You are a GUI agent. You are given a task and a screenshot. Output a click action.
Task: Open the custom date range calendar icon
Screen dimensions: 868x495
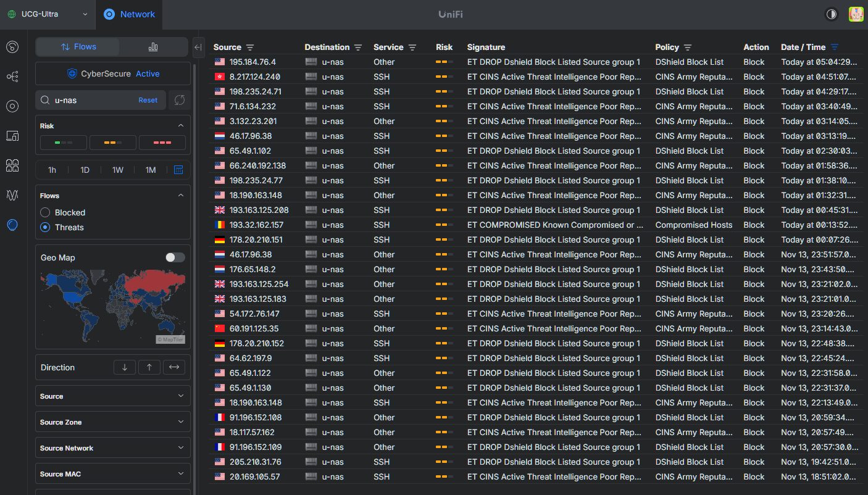click(178, 170)
